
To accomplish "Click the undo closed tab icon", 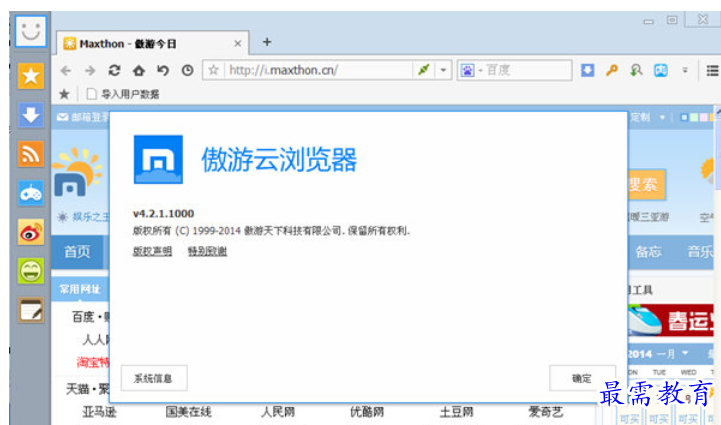I will pyautogui.click(x=163, y=70).
